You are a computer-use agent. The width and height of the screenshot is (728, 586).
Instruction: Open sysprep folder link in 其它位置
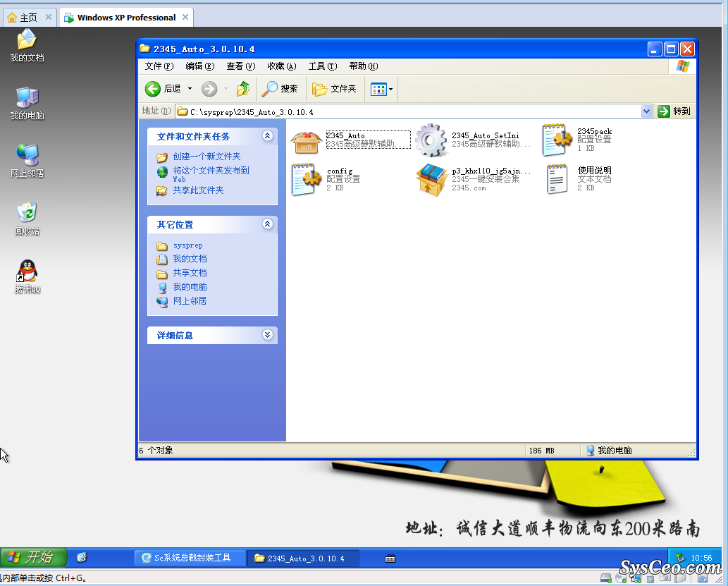click(x=187, y=245)
